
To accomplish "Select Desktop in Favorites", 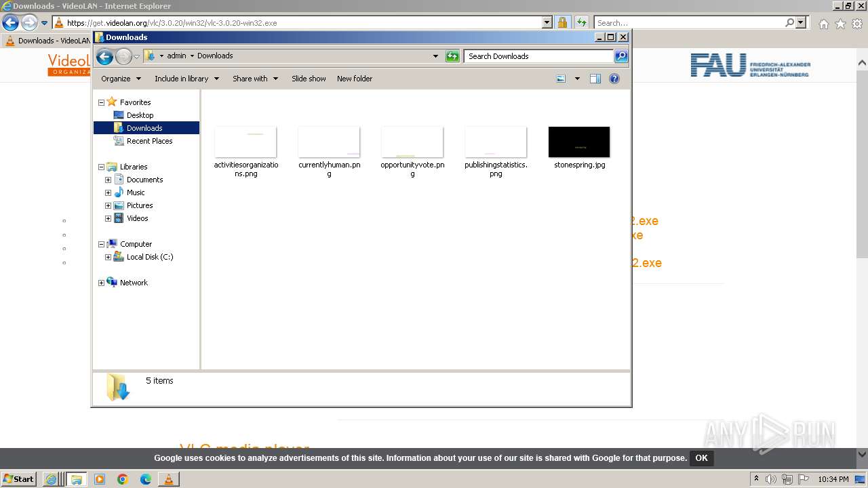I will pyautogui.click(x=140, y=115).
